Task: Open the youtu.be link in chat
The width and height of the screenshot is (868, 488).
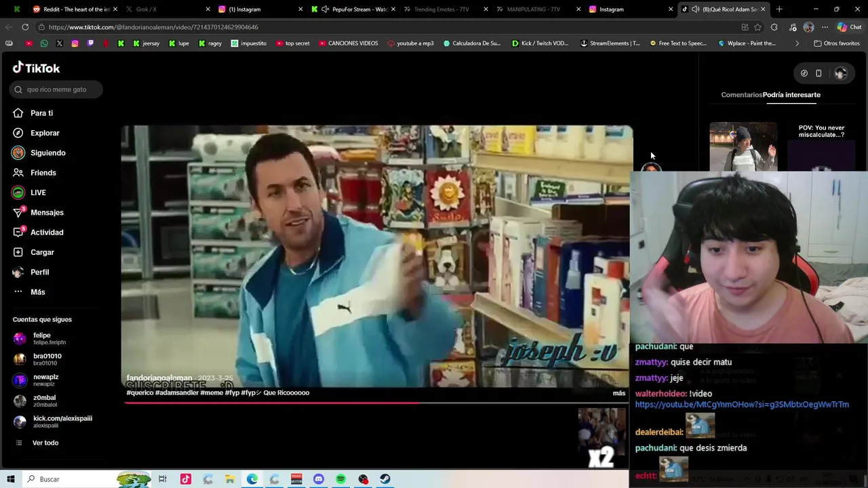Action: point(742,405)
